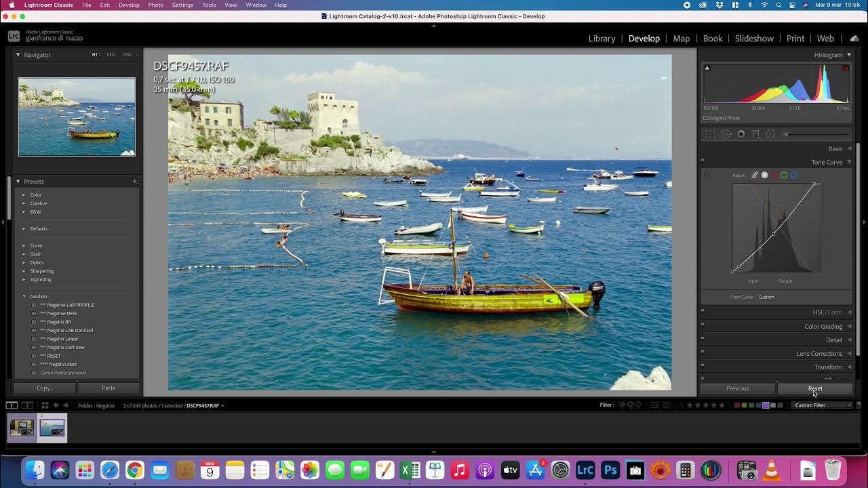This screenshot has width=868, height=488.
Task: Select first filmstrip thumbnail
Action: tap(22, 428)
